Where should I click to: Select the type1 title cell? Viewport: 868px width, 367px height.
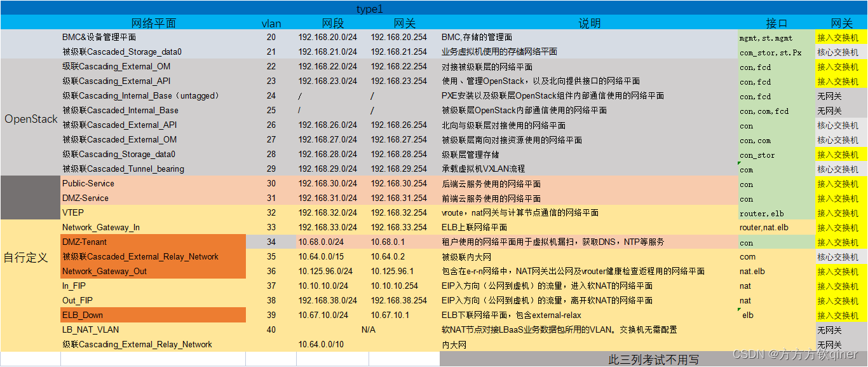point(370,9)
